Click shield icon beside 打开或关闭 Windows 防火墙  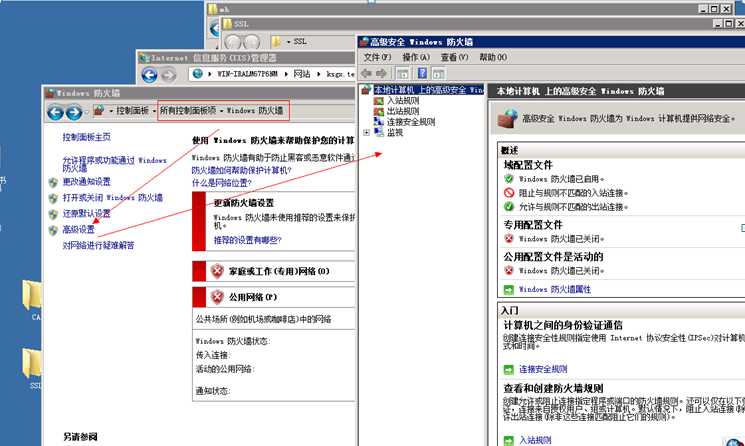(x=53, y=198)
